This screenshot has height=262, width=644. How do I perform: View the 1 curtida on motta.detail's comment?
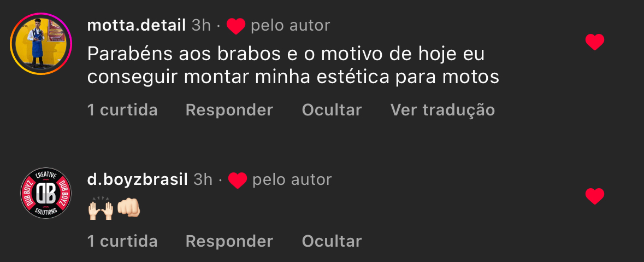point(122,110)
